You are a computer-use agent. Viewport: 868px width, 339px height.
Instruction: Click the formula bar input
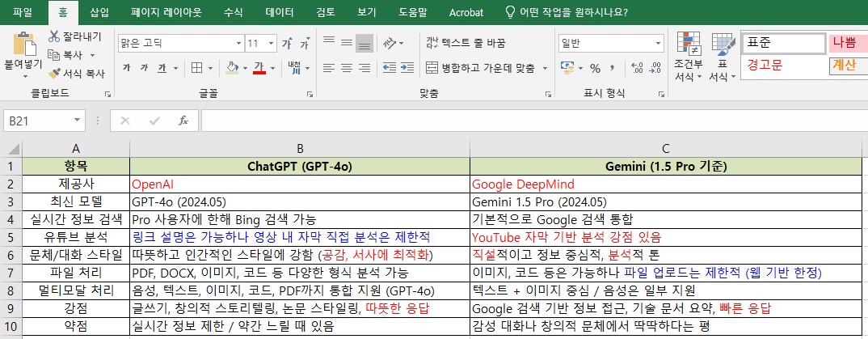(x=534, y=121)
